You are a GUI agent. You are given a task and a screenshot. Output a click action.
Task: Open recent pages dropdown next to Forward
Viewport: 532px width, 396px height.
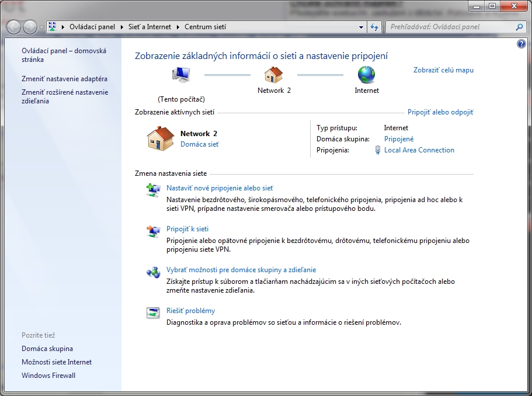tap(41, 27)
